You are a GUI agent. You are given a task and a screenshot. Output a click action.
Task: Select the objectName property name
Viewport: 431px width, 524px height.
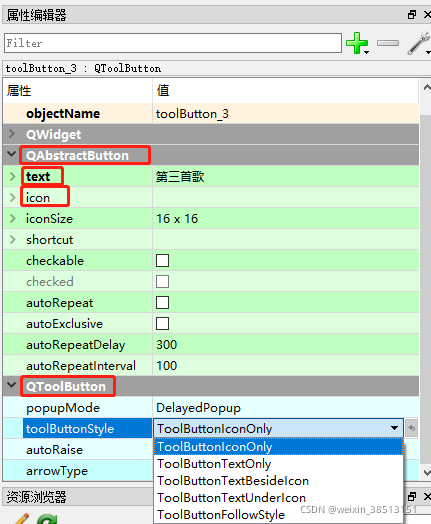pos(63,114)
